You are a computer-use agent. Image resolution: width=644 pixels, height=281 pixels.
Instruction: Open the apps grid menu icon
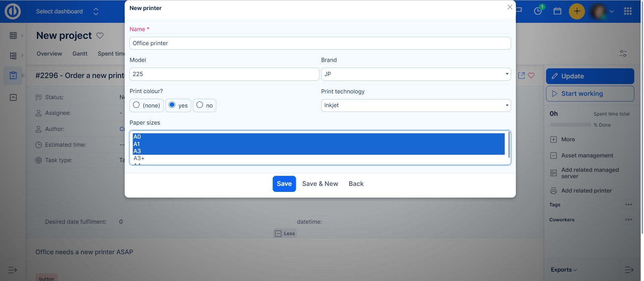(628, 11)
